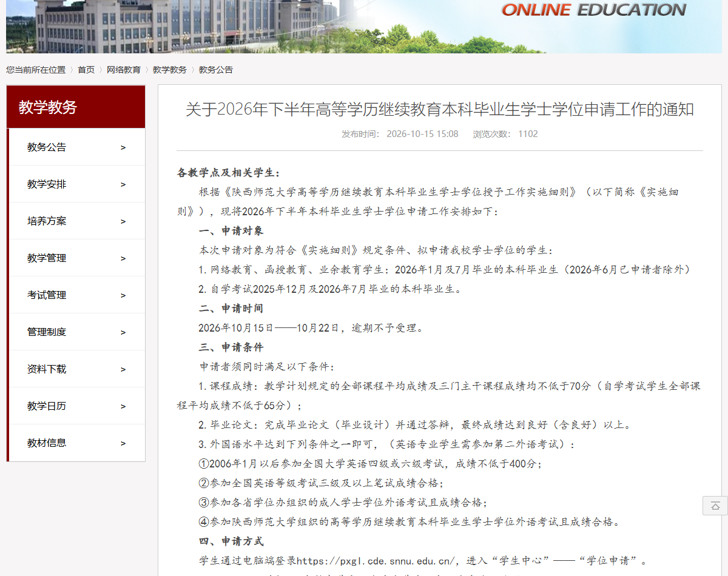Click the line 2. 毕业论文 requirement

click(x=415, y=425)
